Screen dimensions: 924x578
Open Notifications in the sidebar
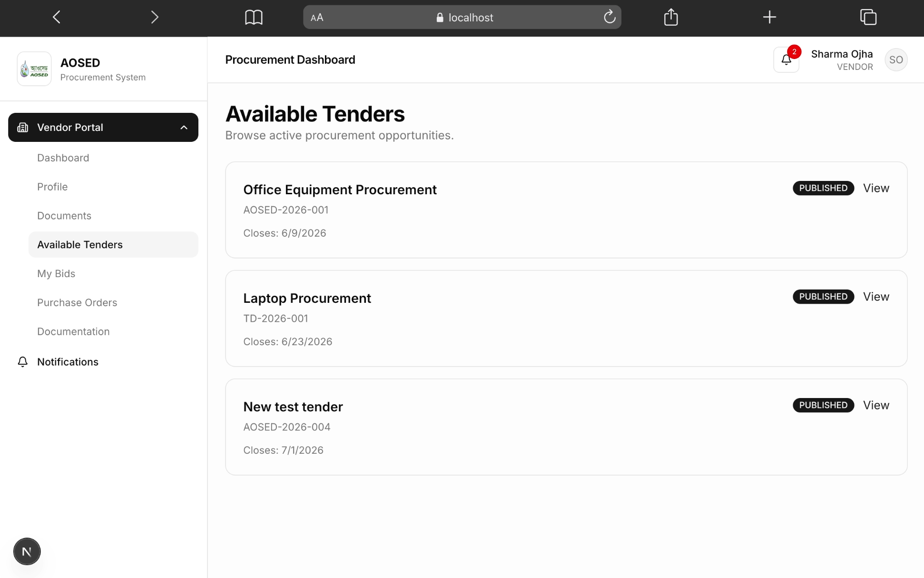pyautogui.click(x=103, y=362)
